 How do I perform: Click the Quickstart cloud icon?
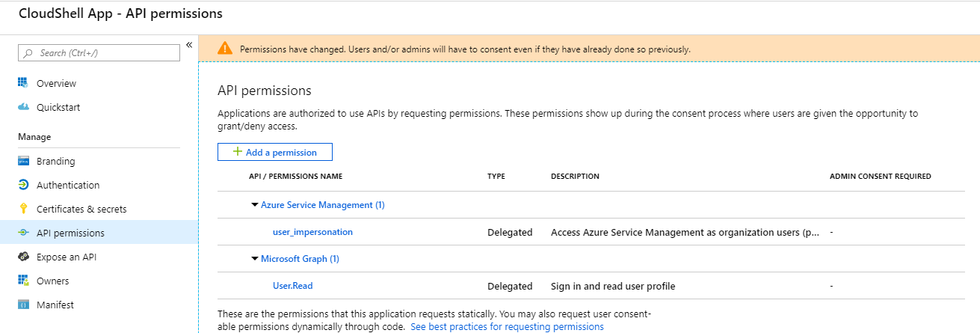click(x=22, y=107)
